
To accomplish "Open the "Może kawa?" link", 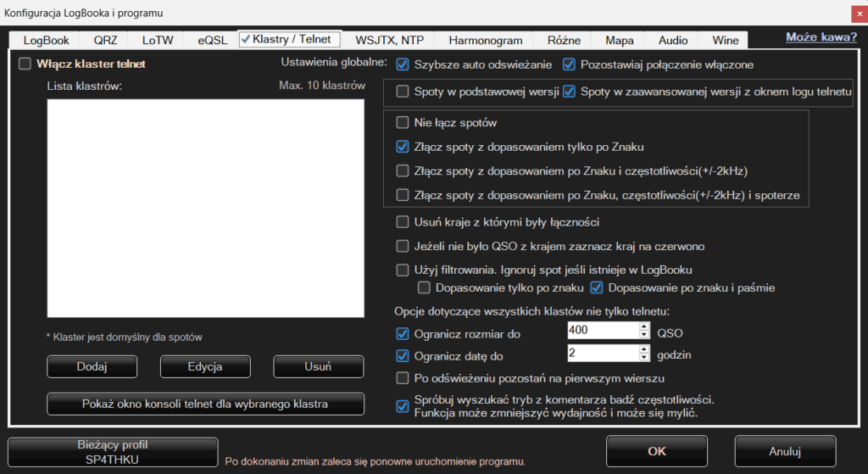I will tap(821, 37).
